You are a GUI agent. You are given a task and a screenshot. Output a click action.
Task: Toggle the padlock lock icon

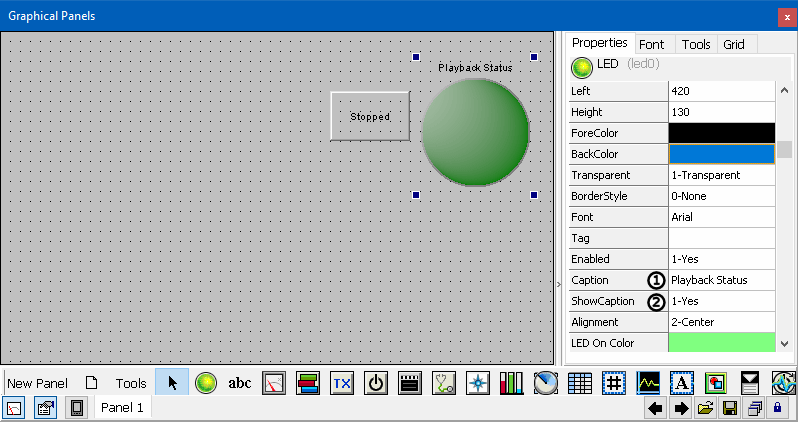click(777, 408)
